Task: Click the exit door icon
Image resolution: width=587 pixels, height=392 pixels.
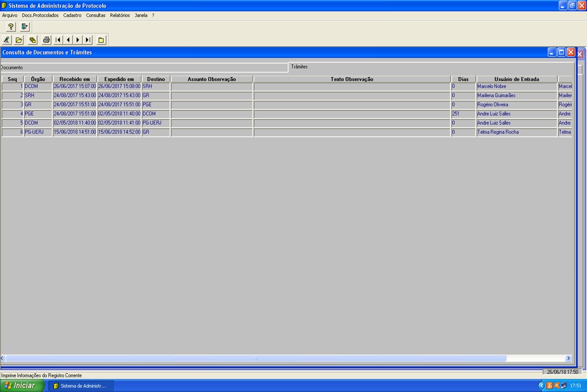Action: [24, 27]
